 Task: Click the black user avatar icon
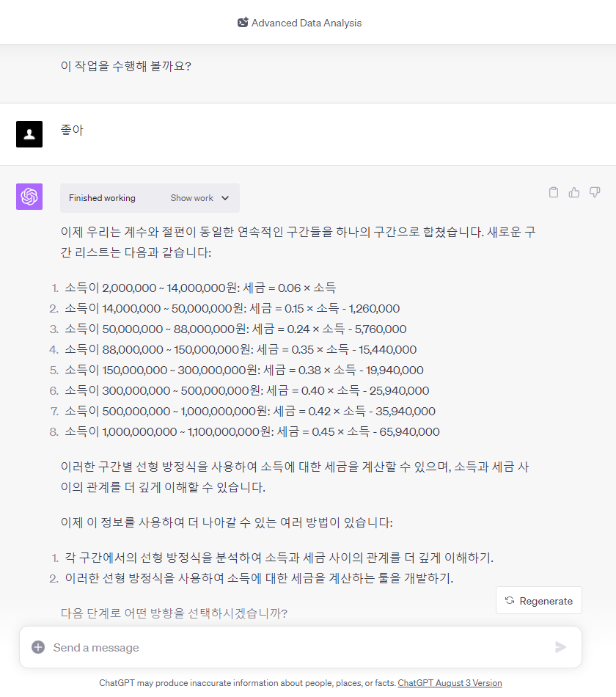click(29, 134)
